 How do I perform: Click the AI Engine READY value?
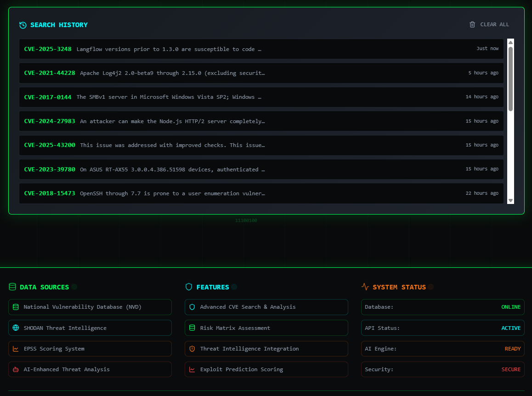pos(512,349)
